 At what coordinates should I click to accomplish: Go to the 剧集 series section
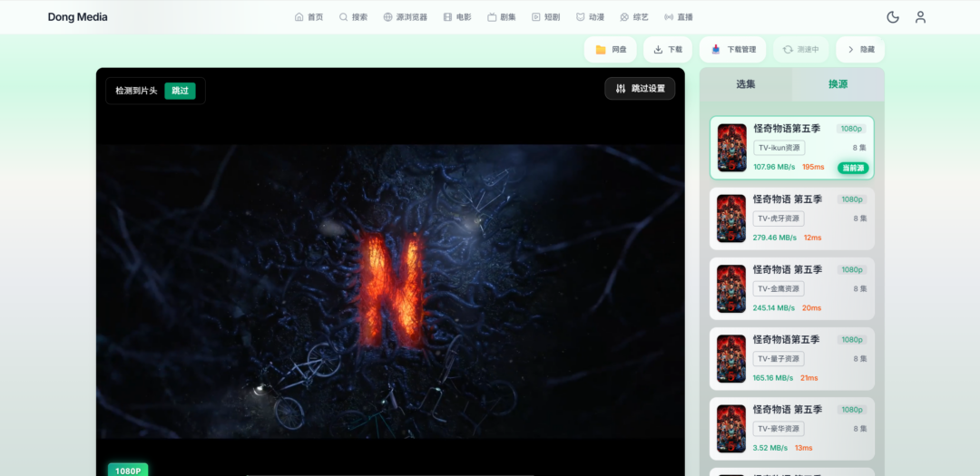pos(502,17)
